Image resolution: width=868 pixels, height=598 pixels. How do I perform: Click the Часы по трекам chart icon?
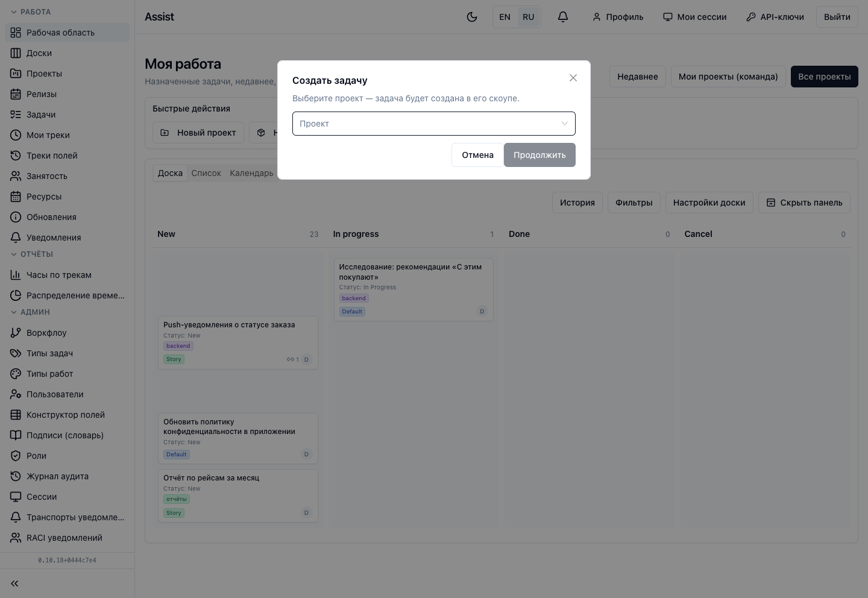click(x=16, y=275)
